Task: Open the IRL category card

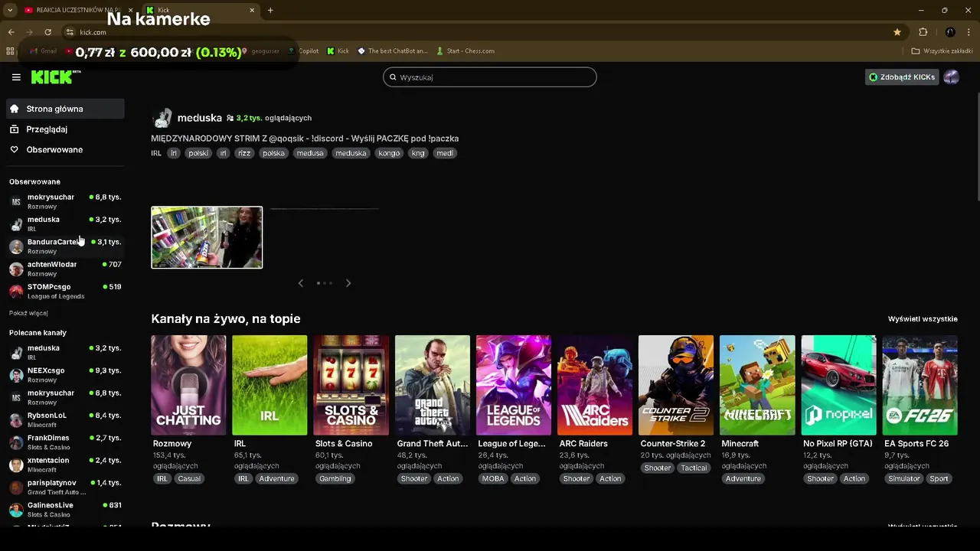Action: 269,385
